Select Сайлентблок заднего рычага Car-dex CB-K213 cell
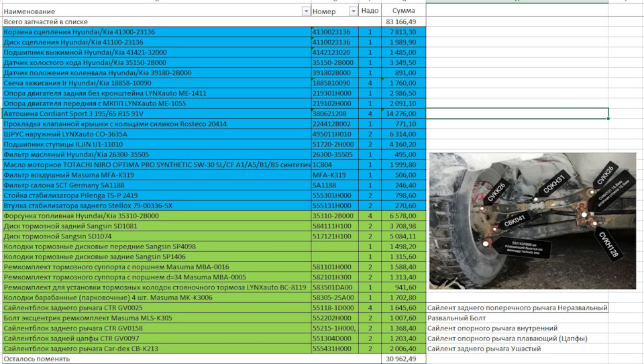This screenshot has width=644, height=364. [x=156, y=349]
